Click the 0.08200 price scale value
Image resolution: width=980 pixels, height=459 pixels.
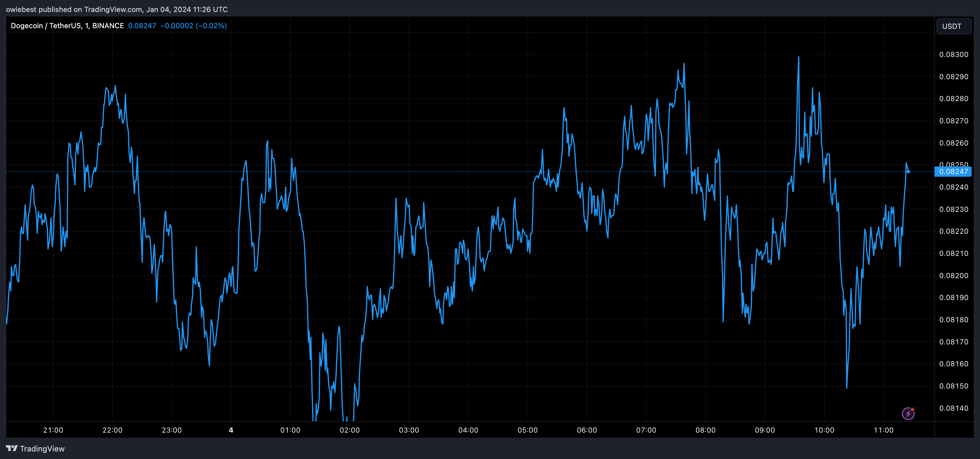[x=953, y=275]
